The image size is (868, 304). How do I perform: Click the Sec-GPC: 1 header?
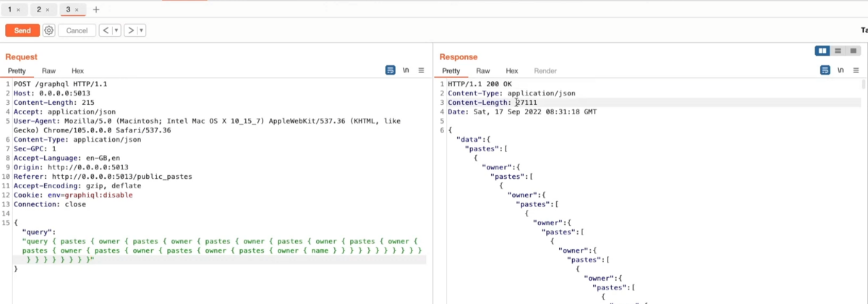coord(35,149)
